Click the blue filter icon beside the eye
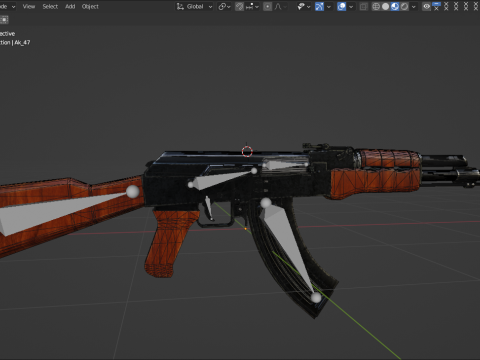The height and width of the screenshot is (360, 480). (436, 6)
